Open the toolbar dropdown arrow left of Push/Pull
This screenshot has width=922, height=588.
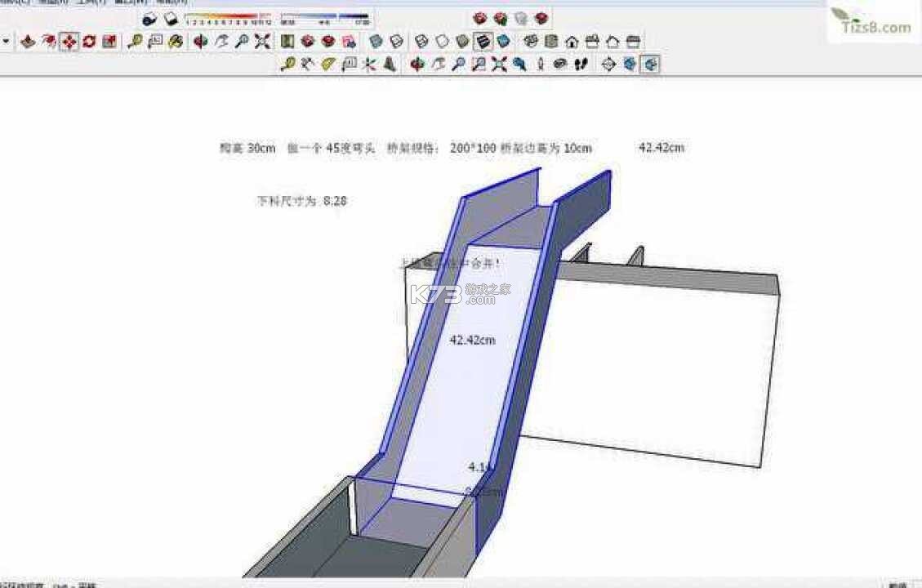[x=6, y=42]
